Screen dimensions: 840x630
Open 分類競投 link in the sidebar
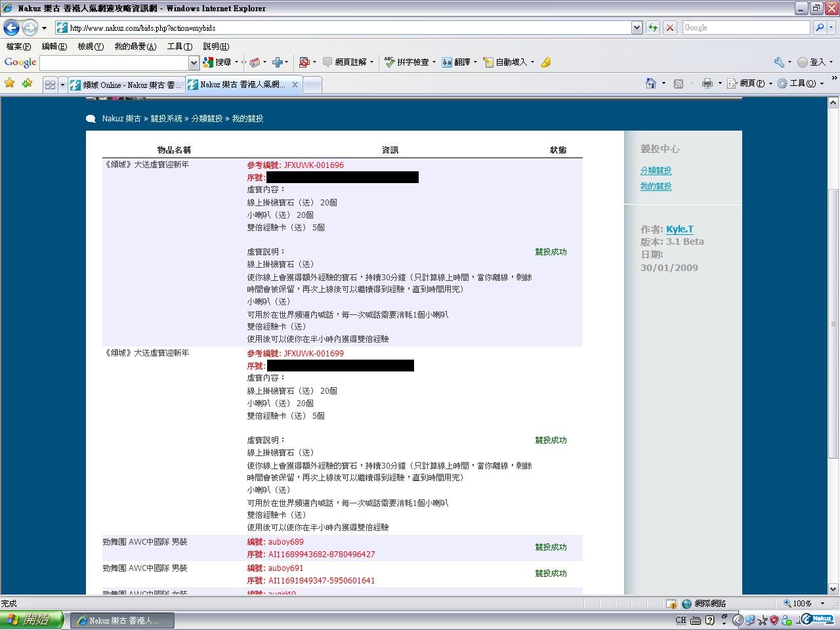656,171
